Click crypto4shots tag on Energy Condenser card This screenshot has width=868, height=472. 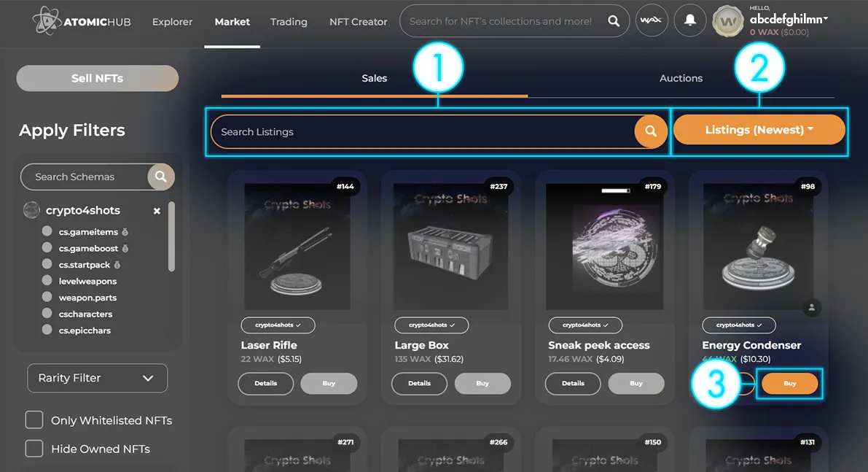[x=739, y=325]
